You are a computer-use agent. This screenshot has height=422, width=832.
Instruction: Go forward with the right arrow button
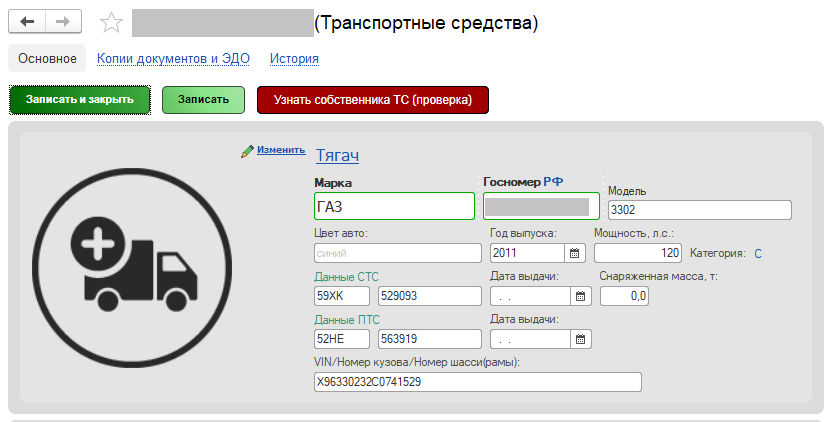pos(64,22)
